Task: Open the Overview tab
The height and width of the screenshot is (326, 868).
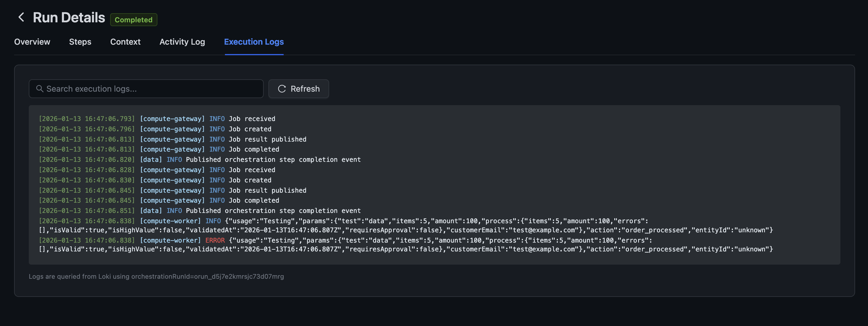Action: coord(32,42)
